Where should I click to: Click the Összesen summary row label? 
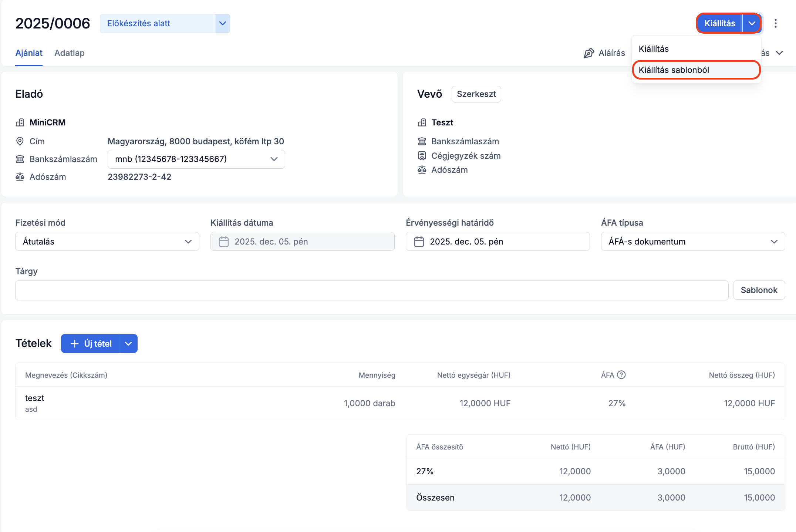435,498
